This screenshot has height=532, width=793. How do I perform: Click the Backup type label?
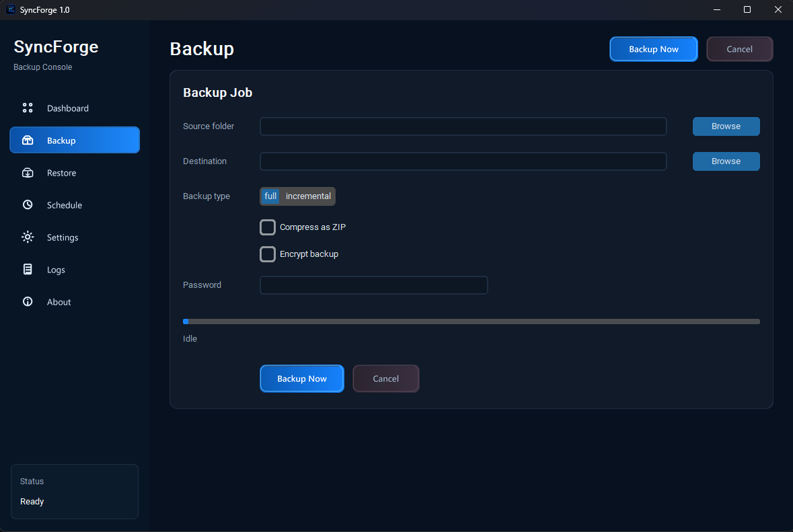206,196
